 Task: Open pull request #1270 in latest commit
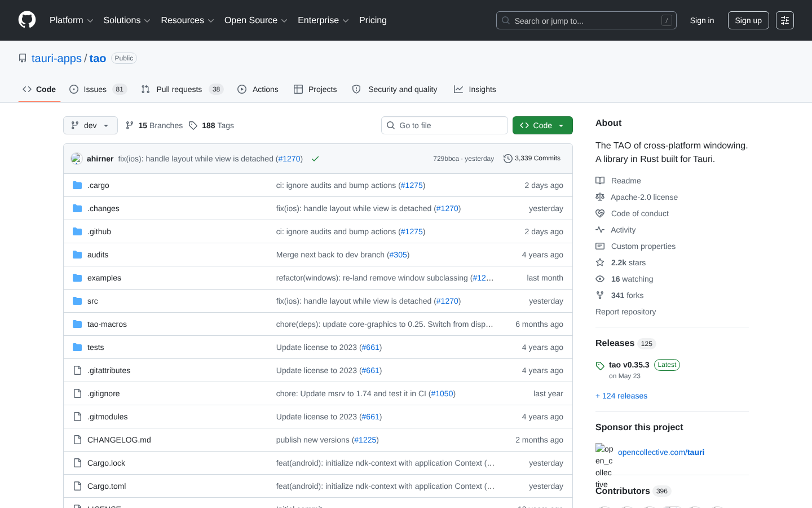289,159
